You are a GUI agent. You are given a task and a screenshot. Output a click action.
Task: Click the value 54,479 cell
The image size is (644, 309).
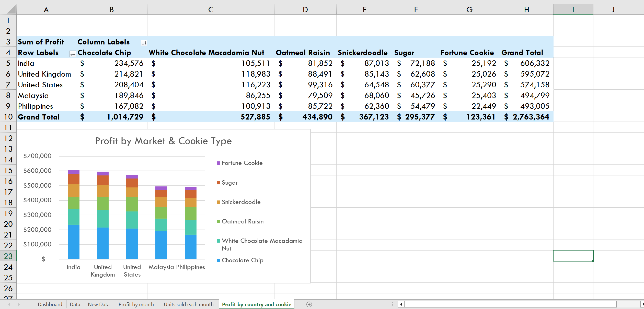[x=416, y=106]
